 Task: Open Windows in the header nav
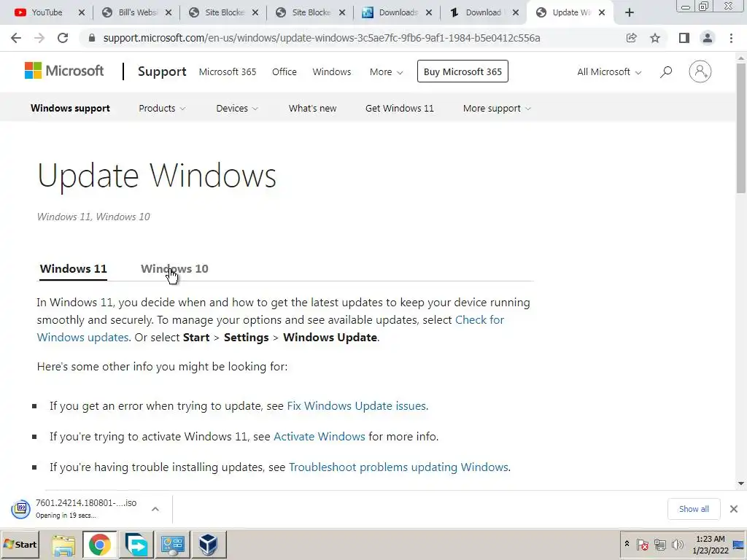(332, 72)
